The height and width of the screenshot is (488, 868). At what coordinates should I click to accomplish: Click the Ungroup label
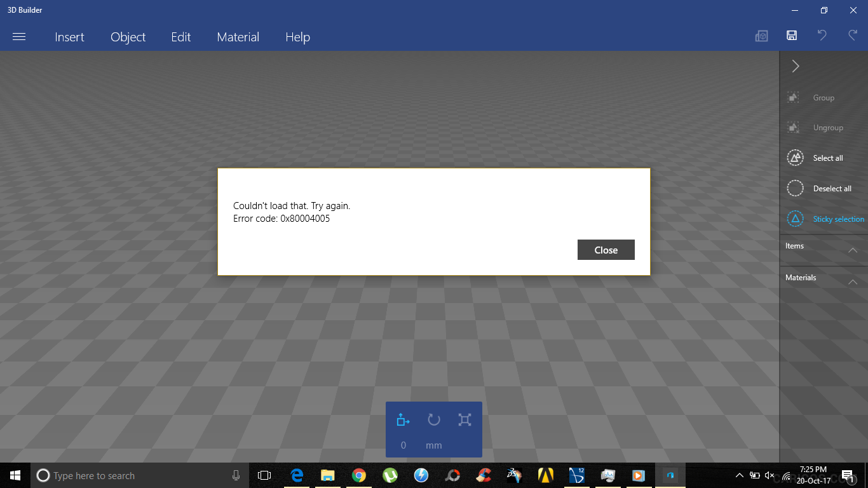(x=828, y=128)
